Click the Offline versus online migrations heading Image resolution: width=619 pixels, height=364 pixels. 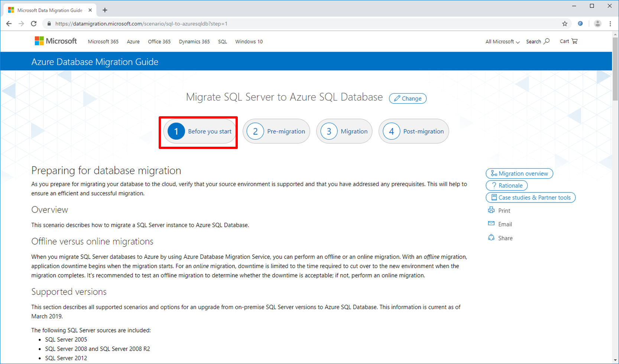point(92,241)
